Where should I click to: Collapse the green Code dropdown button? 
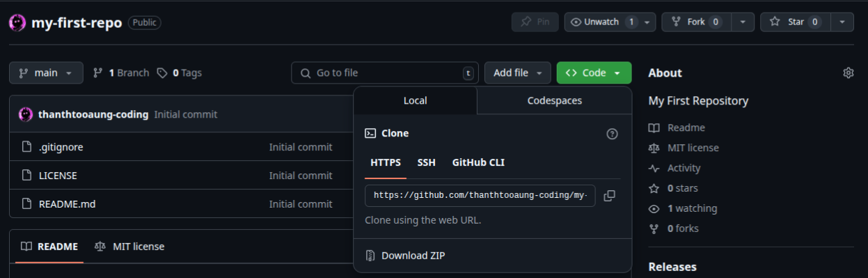[594, 72]
